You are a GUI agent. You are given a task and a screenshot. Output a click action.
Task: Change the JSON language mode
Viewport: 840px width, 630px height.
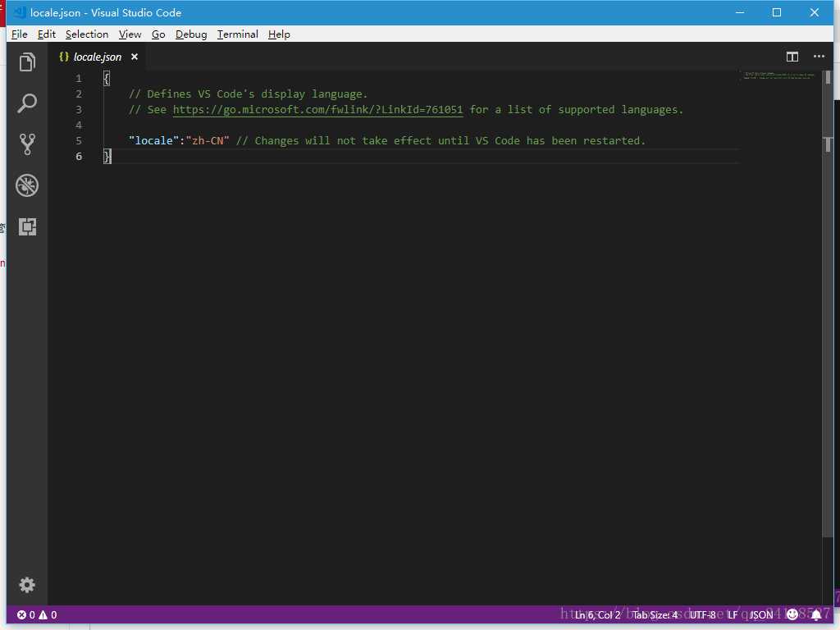pyautogui.click(x=760, y=615)
